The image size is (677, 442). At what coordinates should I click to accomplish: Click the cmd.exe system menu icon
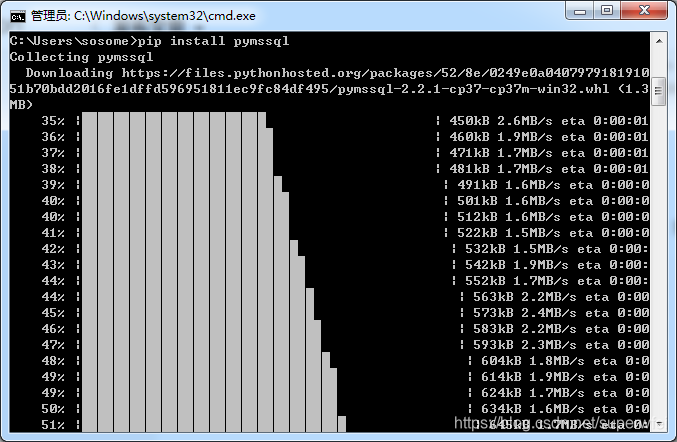coord(18,16)
